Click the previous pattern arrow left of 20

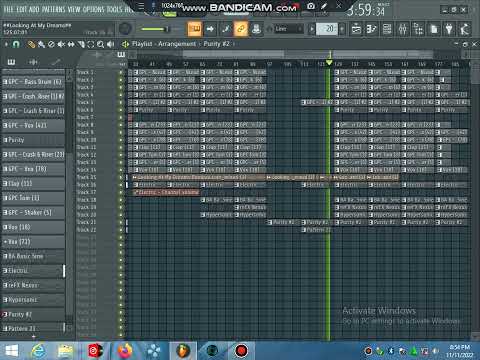tap(312, 29)
